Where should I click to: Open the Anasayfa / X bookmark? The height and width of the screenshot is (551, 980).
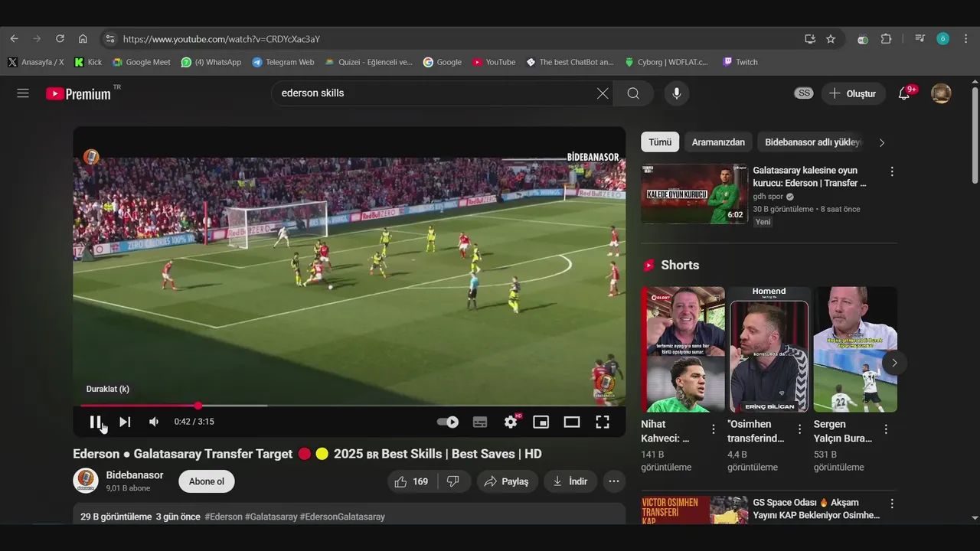[x=36, y=62]
